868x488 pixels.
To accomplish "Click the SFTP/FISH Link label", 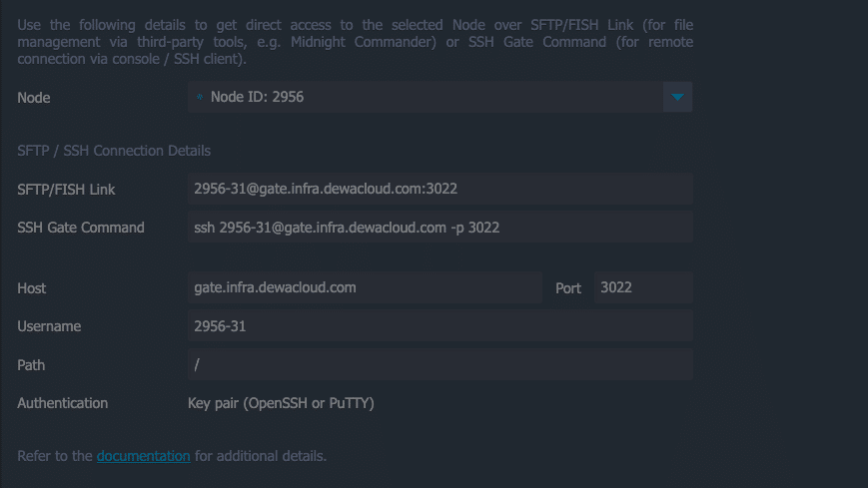I will pos(66,190).
